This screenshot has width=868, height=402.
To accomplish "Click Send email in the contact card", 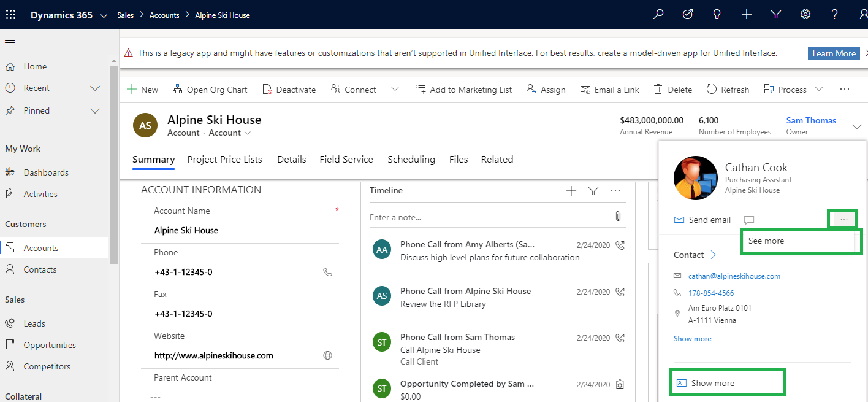I will [702, 220].
